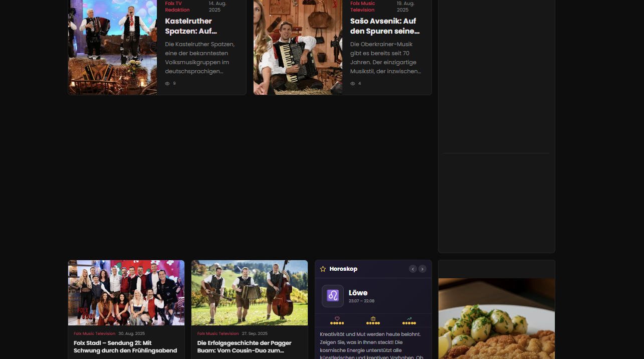
Task: Click the date 30. Aug. 2025
Action: [131, 333]
